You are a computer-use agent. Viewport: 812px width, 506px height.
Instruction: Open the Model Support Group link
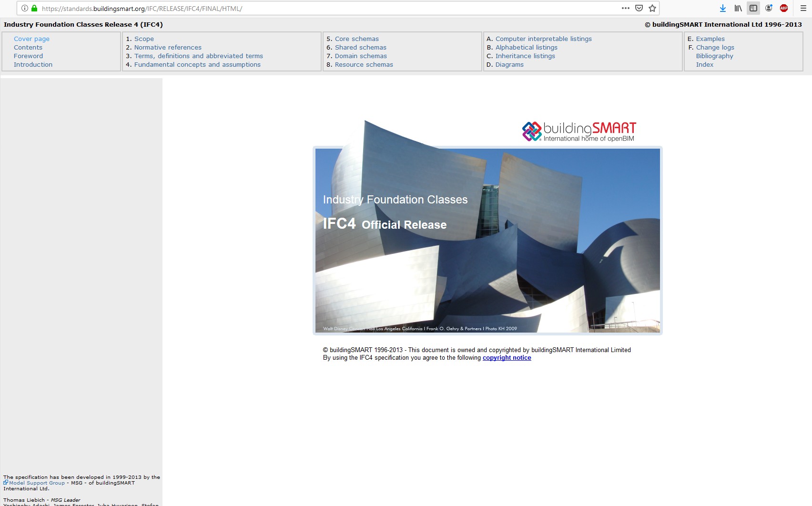point(37,483)
